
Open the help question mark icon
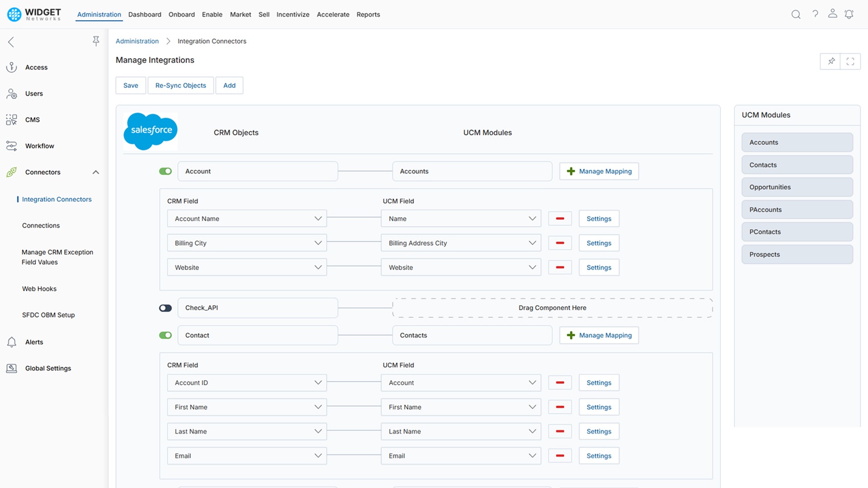816,14
